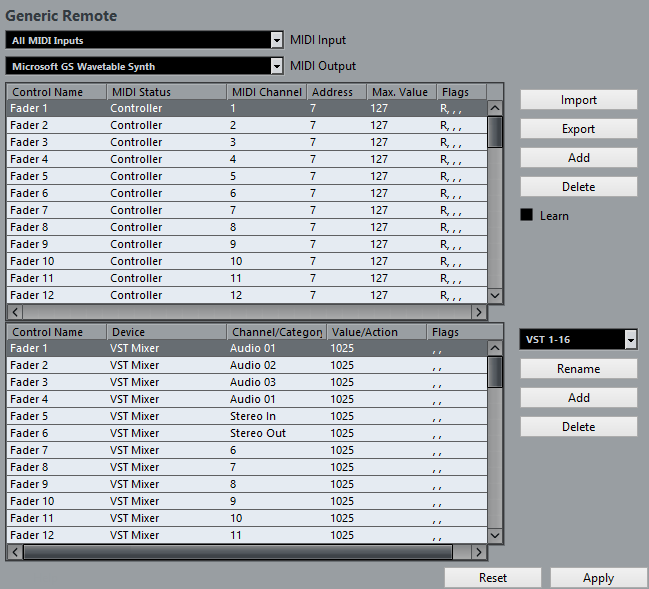Image resolution: width=649 pixels, height=589 pixels.
Task: Open the MIDI Output dropdown
Action: [x=144, y=66]
